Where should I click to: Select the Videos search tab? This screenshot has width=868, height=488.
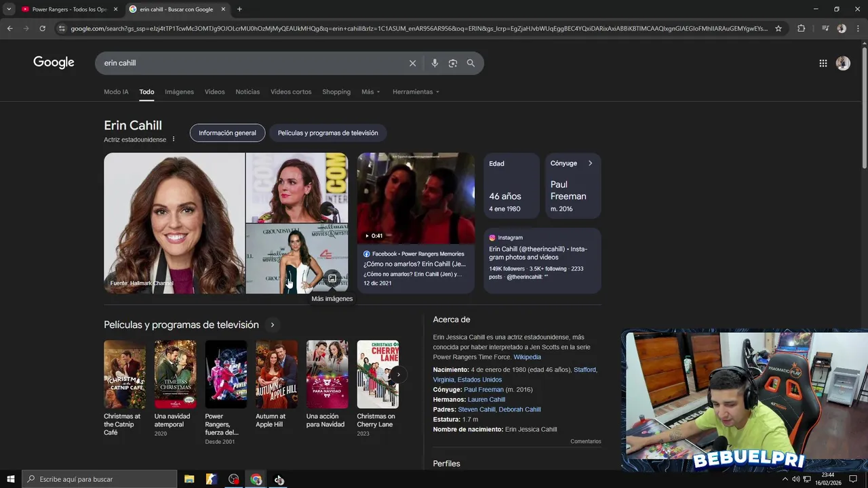point(214,92)
